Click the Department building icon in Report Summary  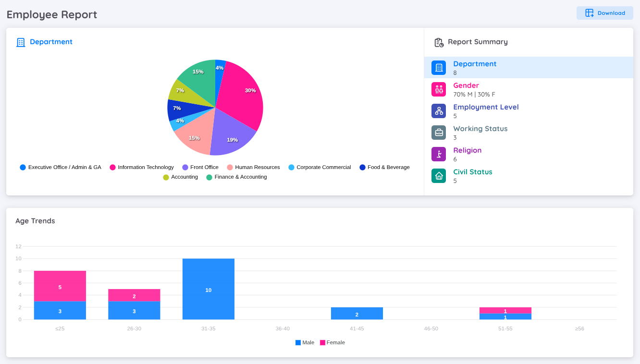click(x=438, y=68)
